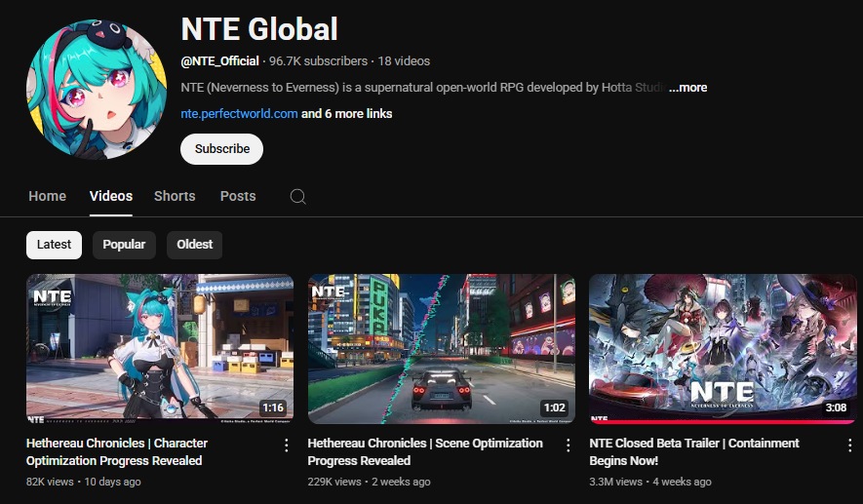Image resolution: width=863 pixels, height=504 pixels.
Task: Play the 1:02 driving scene thumbnail
Action: coord(442,349)
